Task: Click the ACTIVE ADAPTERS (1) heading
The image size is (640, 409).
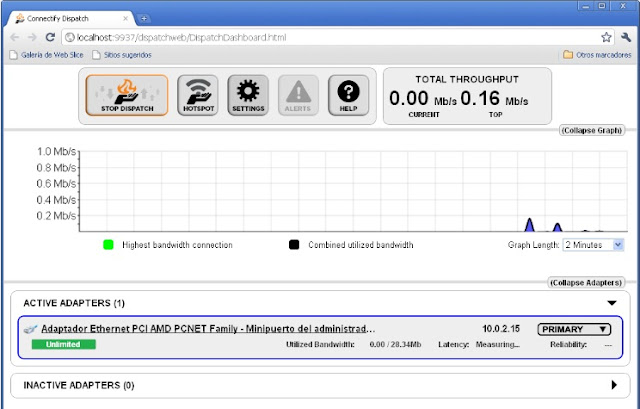Action: [74, 303]
